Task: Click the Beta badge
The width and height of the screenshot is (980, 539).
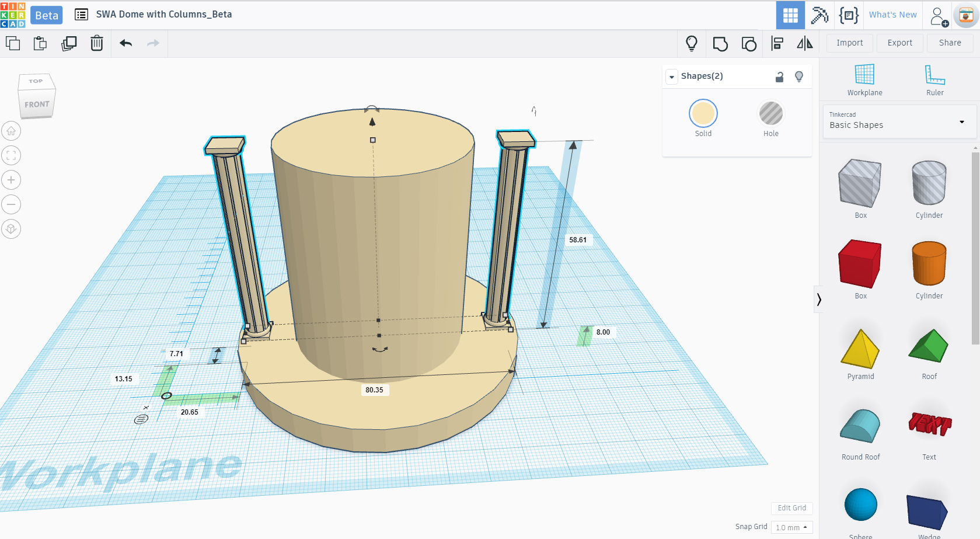Action: click(x=47, y=15)
